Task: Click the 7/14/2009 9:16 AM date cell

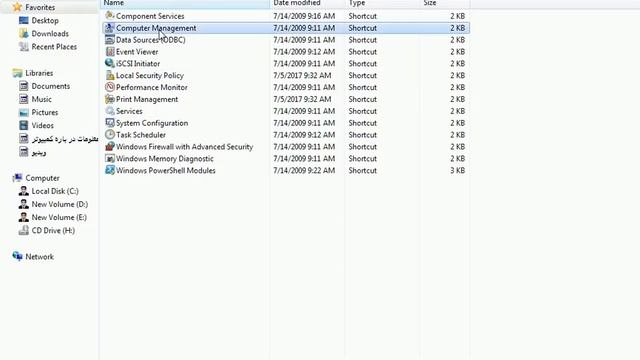Action: [304, 16]
